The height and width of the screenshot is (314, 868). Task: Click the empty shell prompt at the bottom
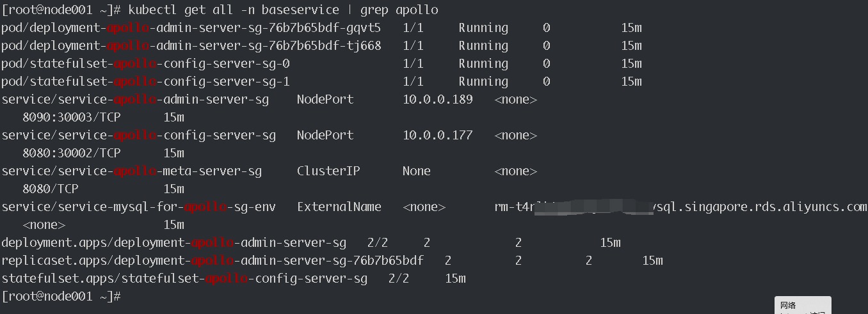click(x=61, y=296)
